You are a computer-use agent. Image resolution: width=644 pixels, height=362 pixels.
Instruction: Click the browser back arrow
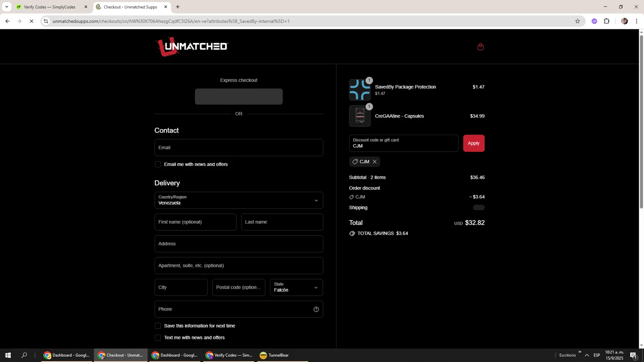tap(7, 21)
